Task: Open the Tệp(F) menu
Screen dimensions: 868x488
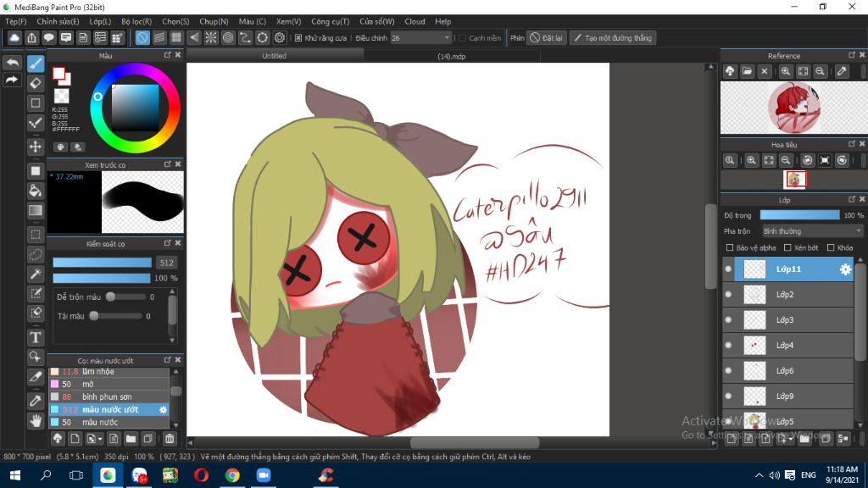Action: pyautogui.click(x=15, y=21)
